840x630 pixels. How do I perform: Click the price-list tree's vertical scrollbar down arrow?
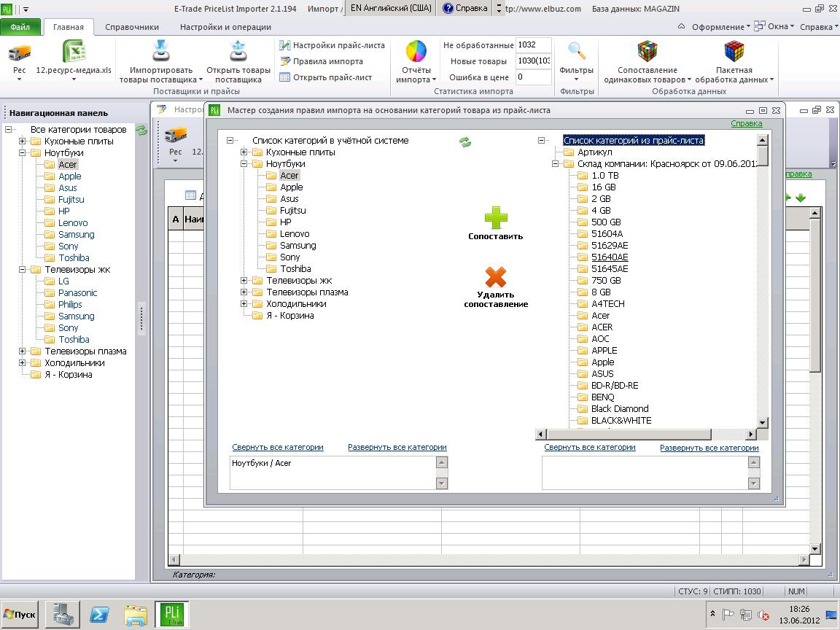(763, 423)
